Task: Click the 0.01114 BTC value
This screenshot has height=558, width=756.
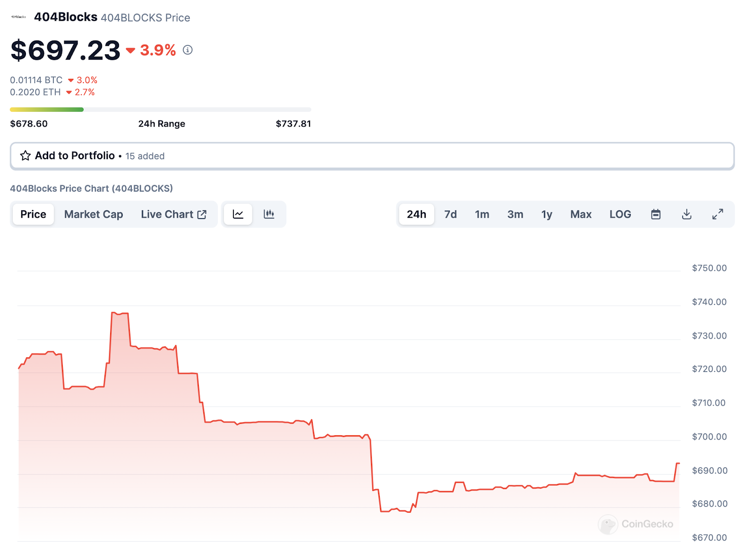Action: [x=36, y=80]
